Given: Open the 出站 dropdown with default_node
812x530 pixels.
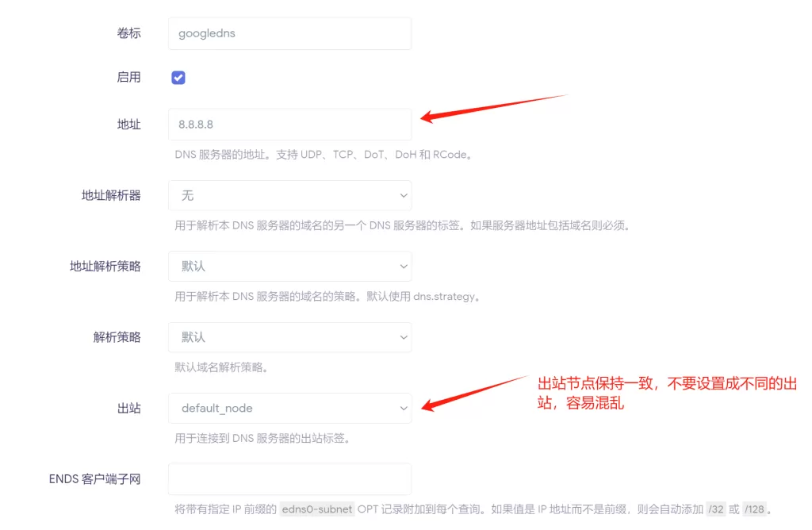Looking at the screenshot, I should point(290,409).
